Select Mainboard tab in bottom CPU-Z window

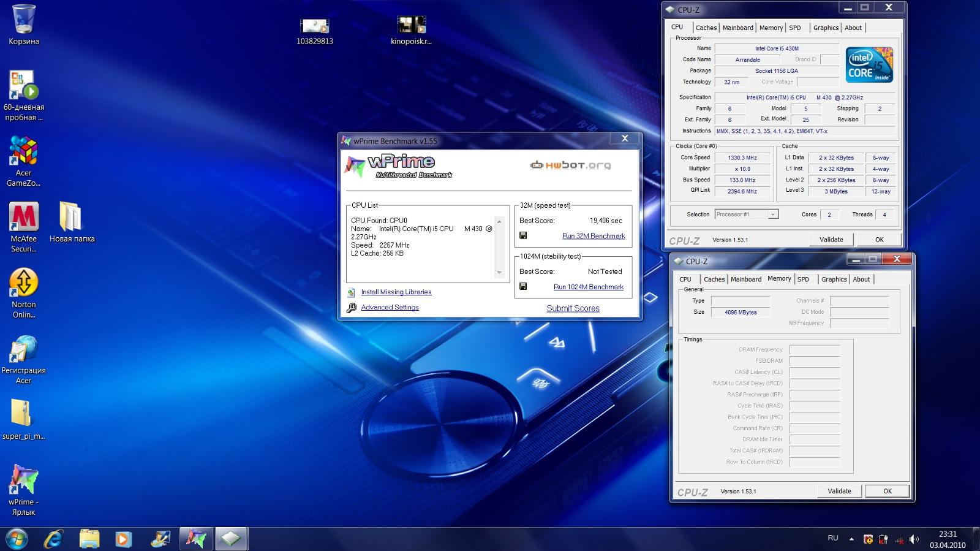click(746, 279)
